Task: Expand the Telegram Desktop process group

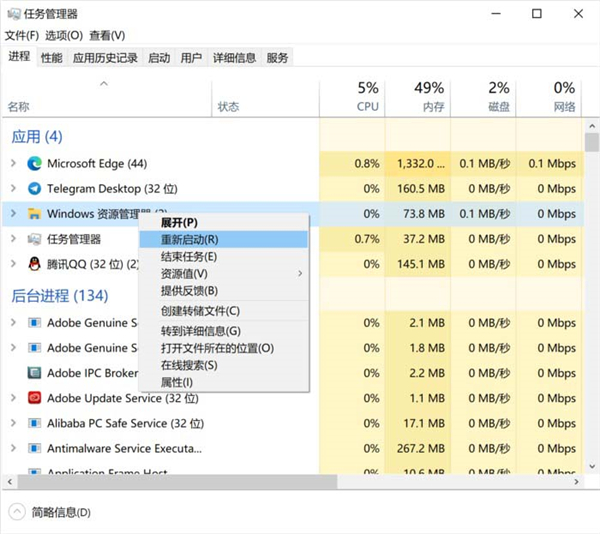Action: [x=13, y=188]
